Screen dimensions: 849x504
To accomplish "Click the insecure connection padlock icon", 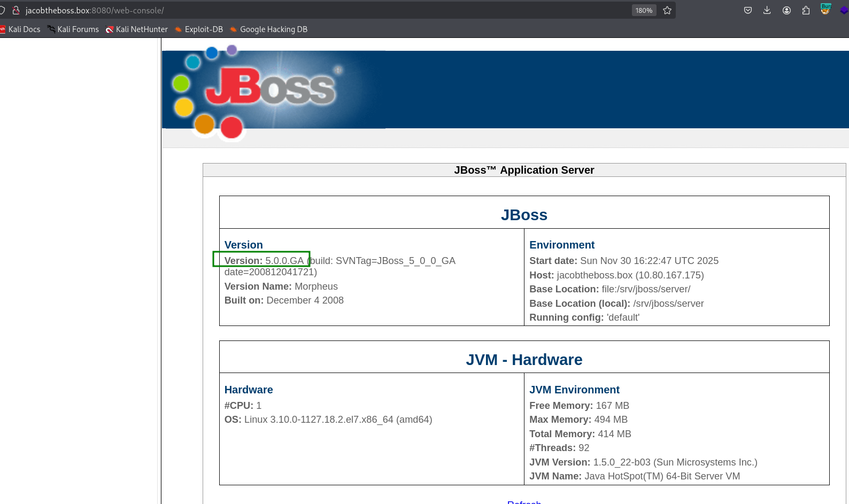I will (x=16, y=10).
